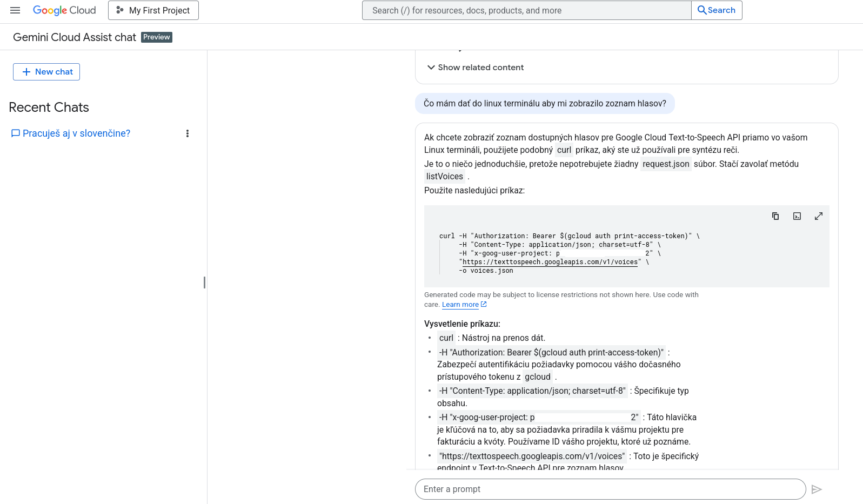This screenshot has width=863, height=504.
Task: Open the My First Project picker
Action: [x=153, y=10]
